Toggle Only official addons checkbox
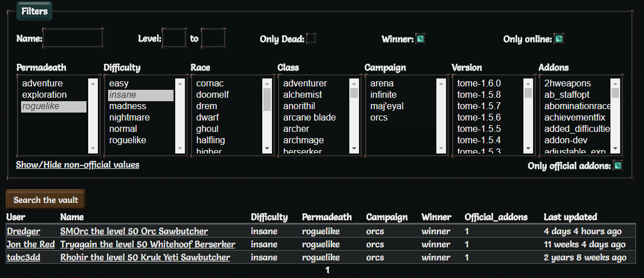 (618, 166)
